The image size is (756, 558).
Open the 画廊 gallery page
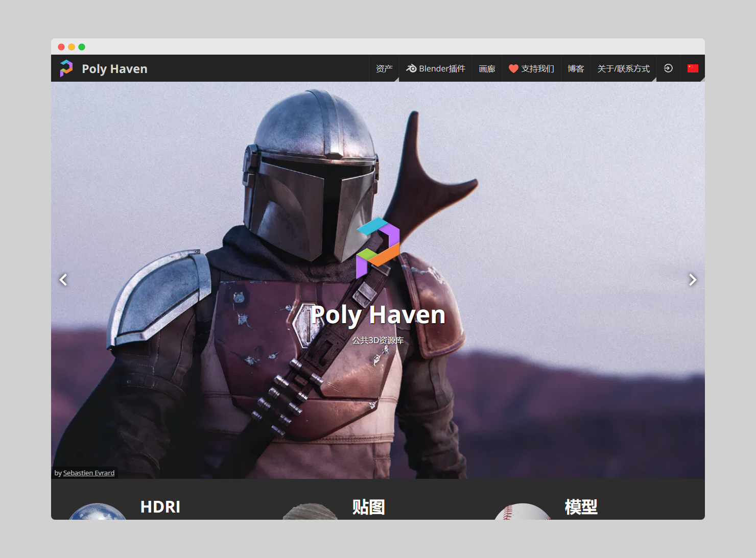[x=487, y=68]
